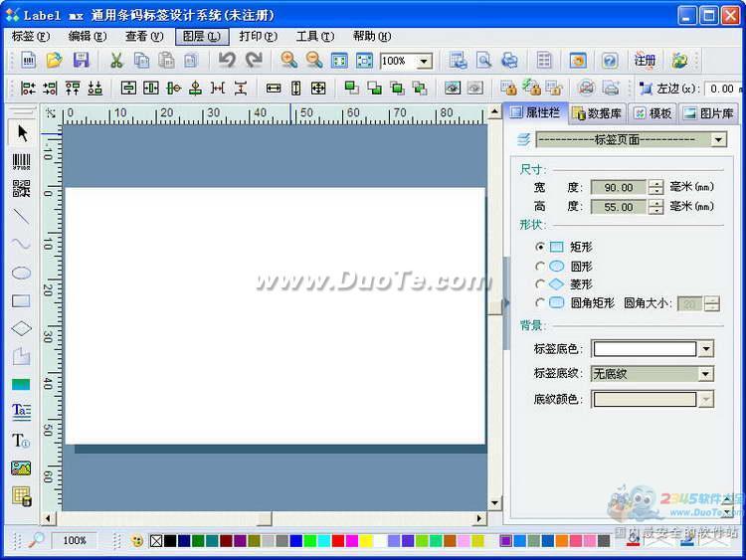Select the diamond shape tool

pyautogui.click(x=22, y=328)
